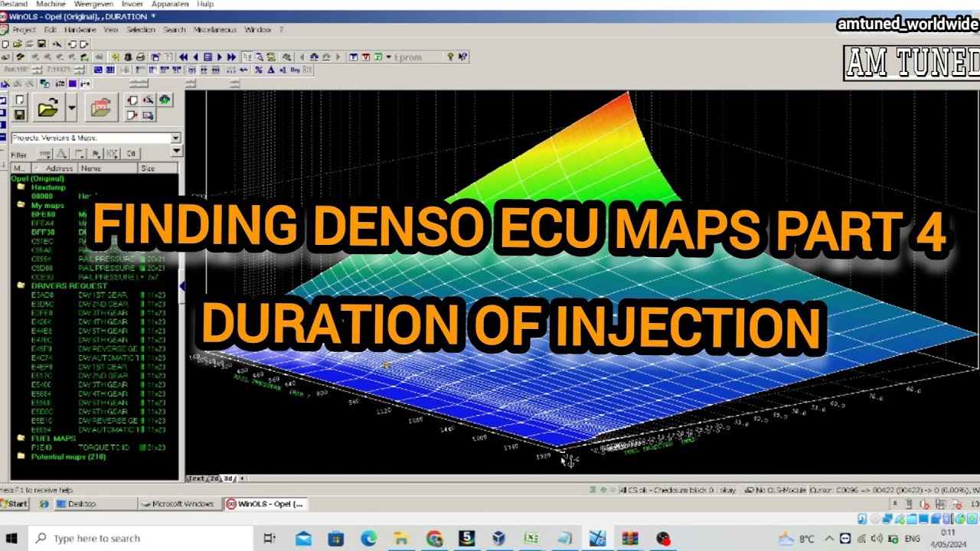The image size is (980, 551).
Task: Select WinOLS task in inner taskbar
Action: (x=266, y=504)
